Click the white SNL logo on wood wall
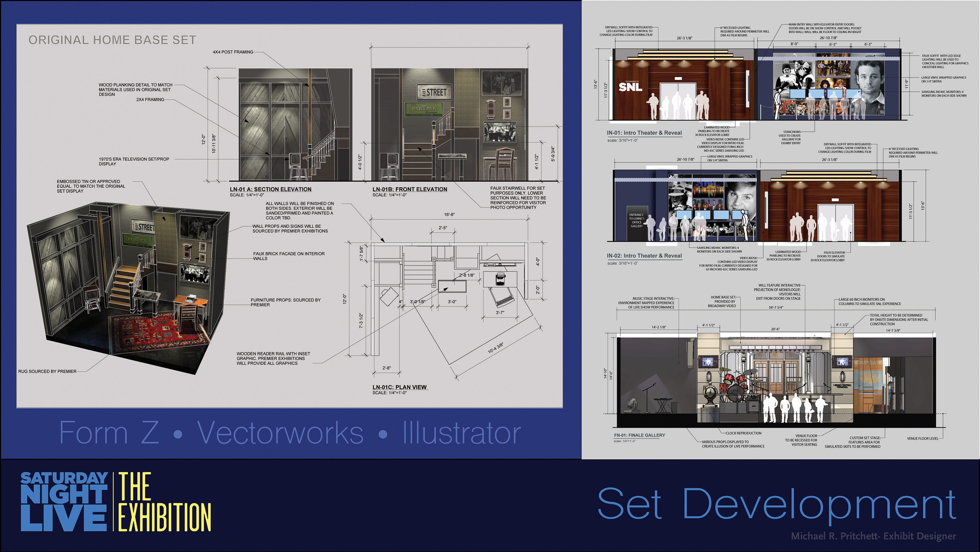This screenshot has width=980, height=552. (x=630, y=86)
